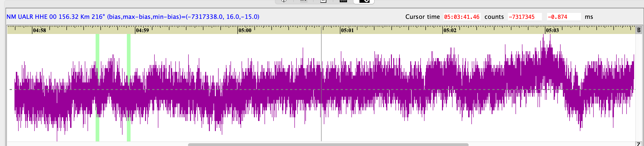Click the 05:03 label on time ruler
The width and height of the screenshot is (644, 146).
pyautogui.click(x=552, y=31)
